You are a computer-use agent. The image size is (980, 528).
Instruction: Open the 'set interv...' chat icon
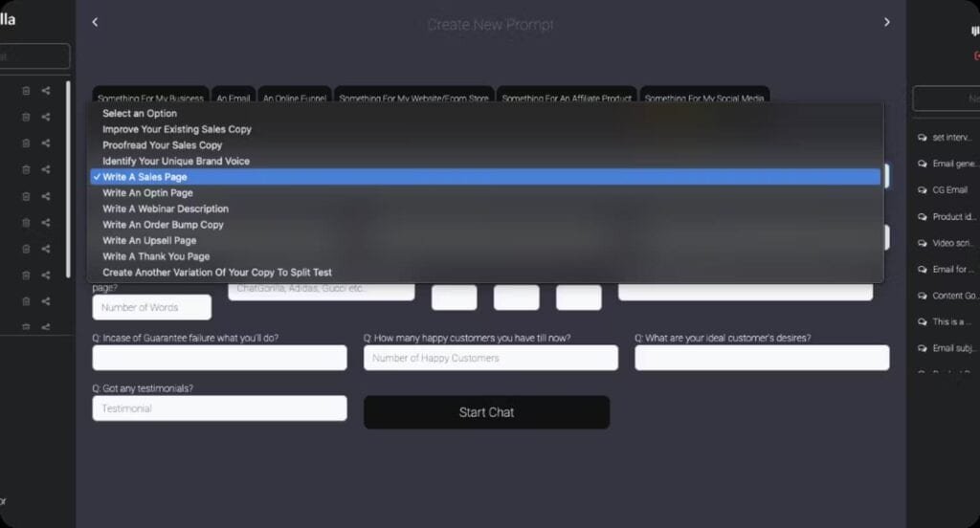pos(923,138)
